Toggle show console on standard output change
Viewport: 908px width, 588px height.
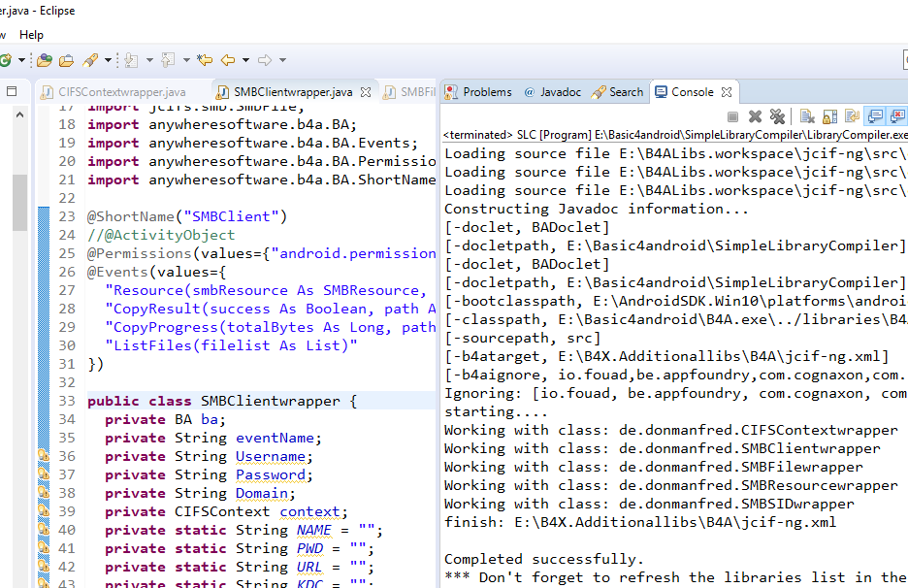click(874, 116)
